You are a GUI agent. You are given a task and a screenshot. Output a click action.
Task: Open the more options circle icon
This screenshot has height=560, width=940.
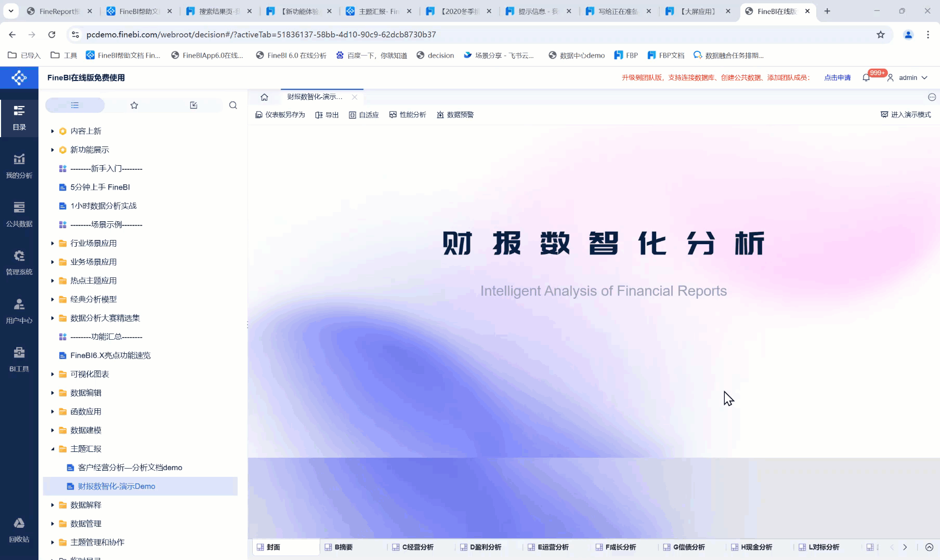(932, 97)
